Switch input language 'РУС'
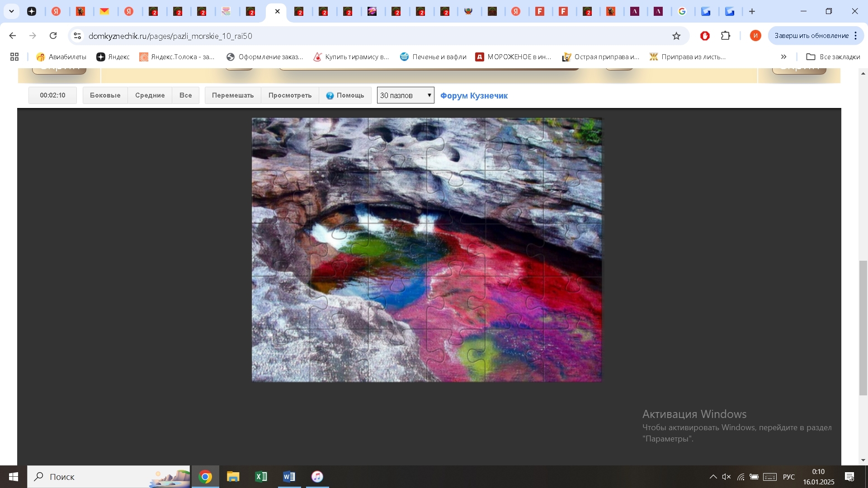This screenshot has width=868, height=488. coord(789,477)
